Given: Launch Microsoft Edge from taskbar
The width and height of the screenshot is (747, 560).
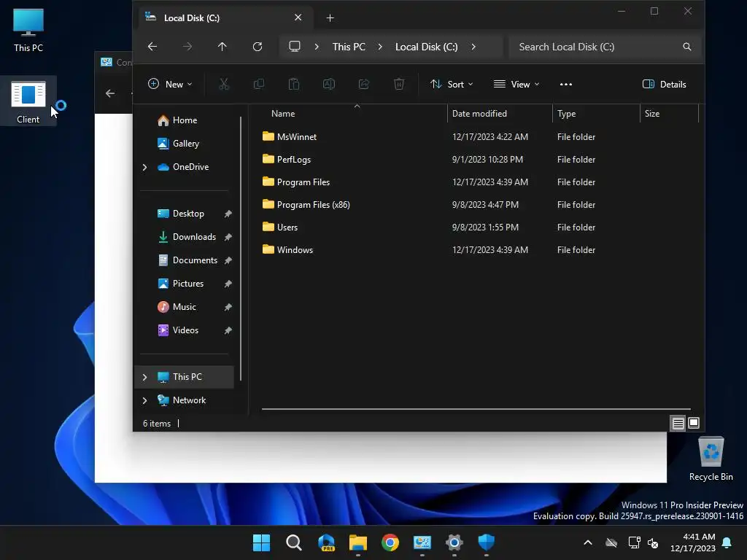Looking at the screenshot, I should point(326,542).
